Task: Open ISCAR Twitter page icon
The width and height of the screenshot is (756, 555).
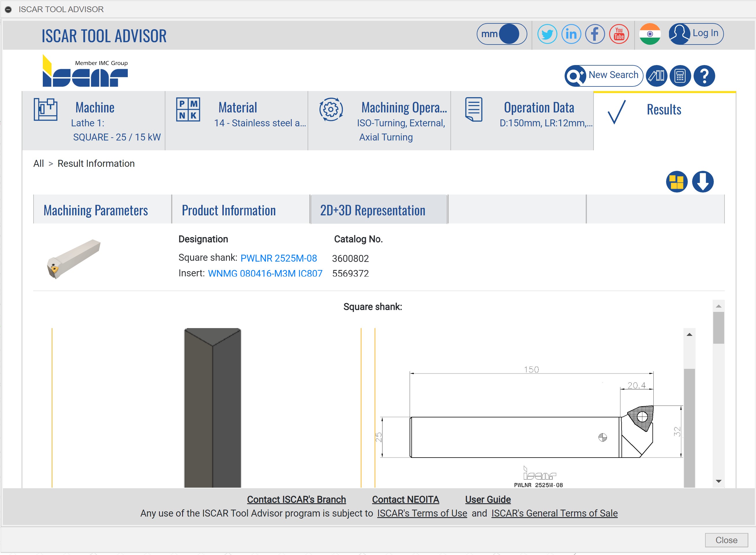Action: [547, 34]
